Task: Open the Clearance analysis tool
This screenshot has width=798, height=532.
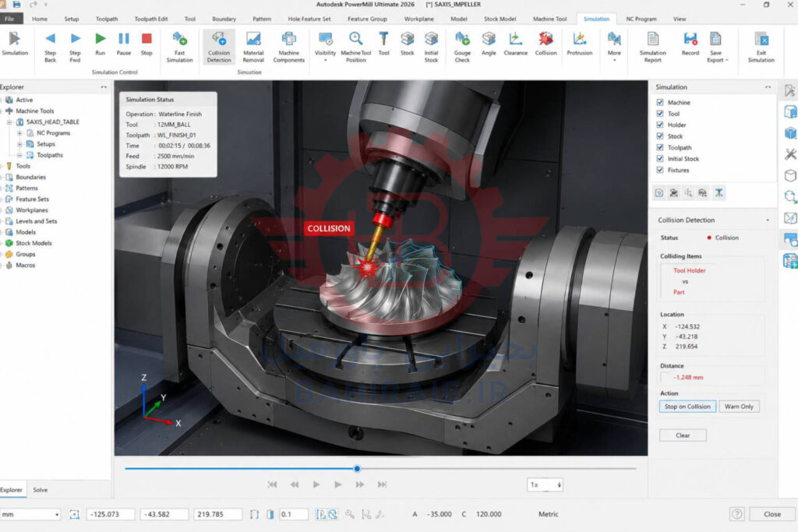Action: [516, 44]
